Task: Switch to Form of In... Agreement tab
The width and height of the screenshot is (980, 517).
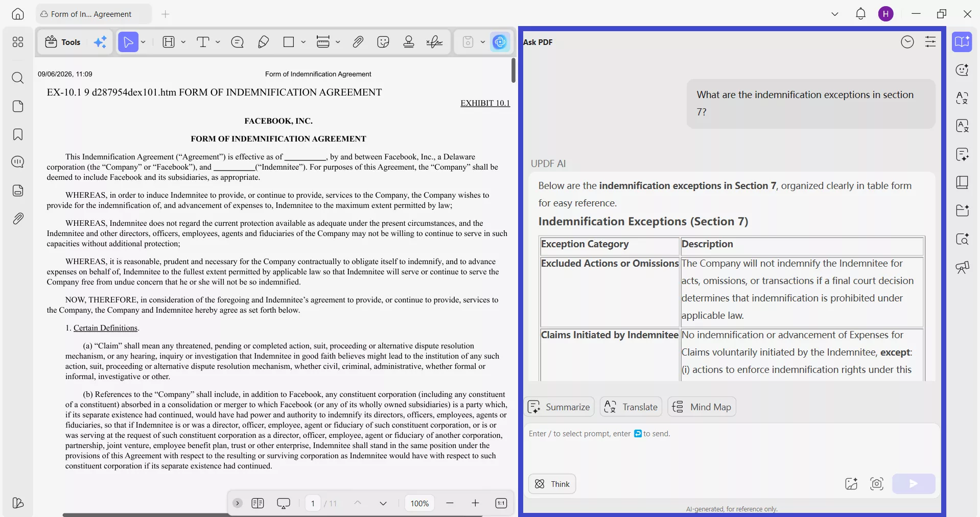Action: click(94, 14)
